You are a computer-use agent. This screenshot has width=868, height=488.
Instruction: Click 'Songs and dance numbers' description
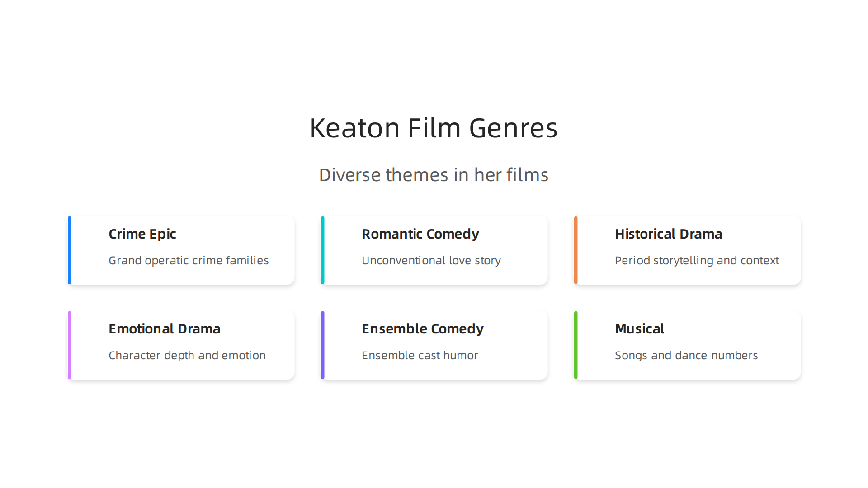coord(686,355)
